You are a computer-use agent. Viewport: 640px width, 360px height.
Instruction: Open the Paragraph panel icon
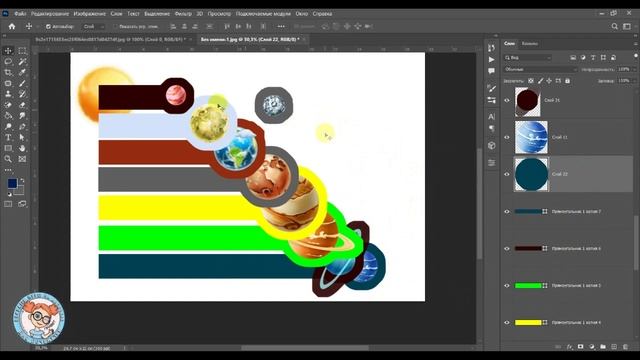tap(491, 129)
